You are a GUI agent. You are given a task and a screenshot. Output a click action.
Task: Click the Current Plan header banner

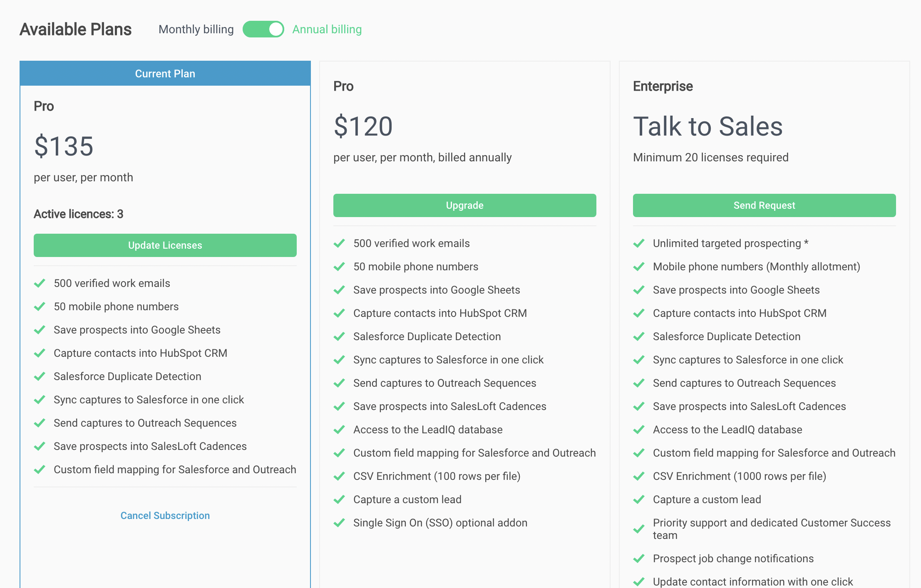click(x=165, y=74)
